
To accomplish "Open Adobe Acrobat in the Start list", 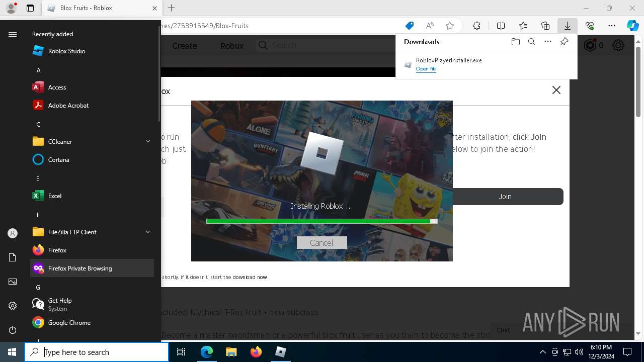I will [x=92, y=105].
